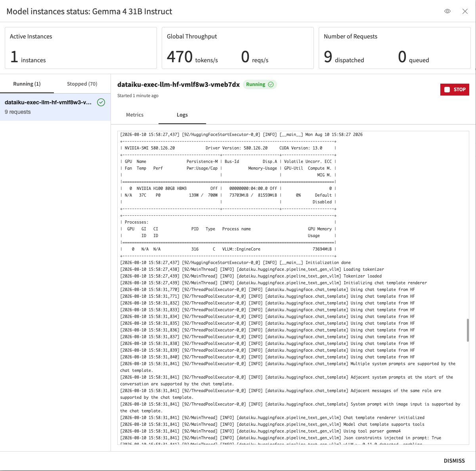The image size is (476, 471).
Task: Dismiss the dialog with DISMISS button
Action: [454, 461]
